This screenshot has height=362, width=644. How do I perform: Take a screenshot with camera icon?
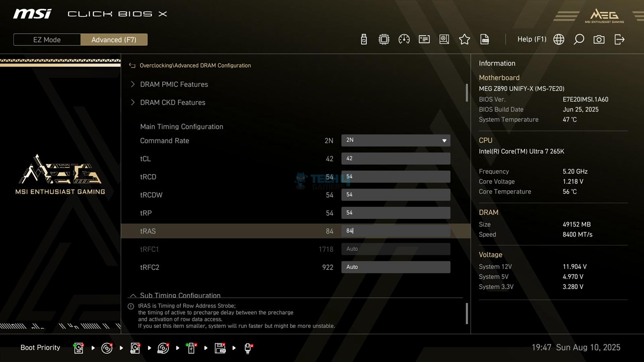[599, 39]
